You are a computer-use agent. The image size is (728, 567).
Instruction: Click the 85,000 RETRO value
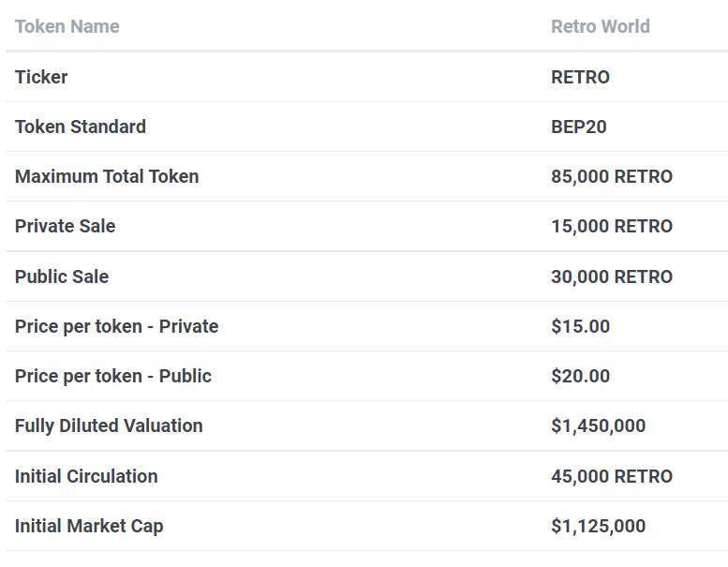611,176
